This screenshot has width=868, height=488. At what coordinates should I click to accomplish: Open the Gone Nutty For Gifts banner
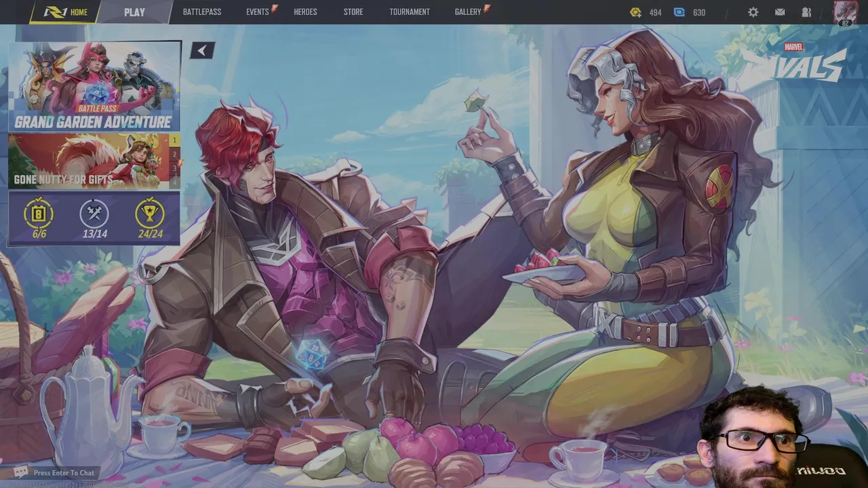[89, 161]
